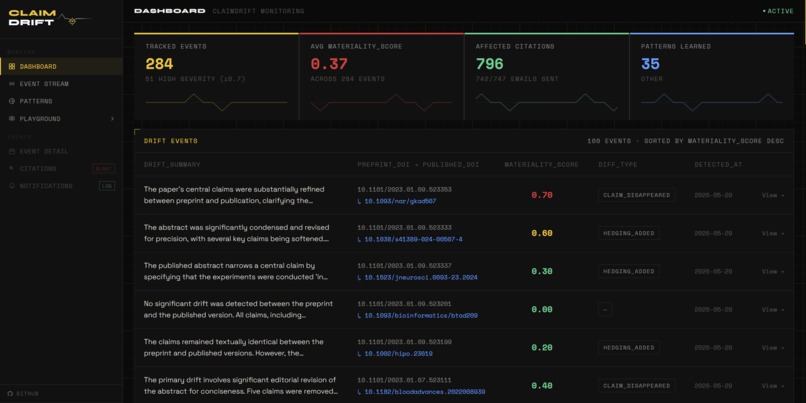Click View for the 0.00 score row
This screenshot has height=403, width=806.
pyautogui.click(x=773, y=309)
